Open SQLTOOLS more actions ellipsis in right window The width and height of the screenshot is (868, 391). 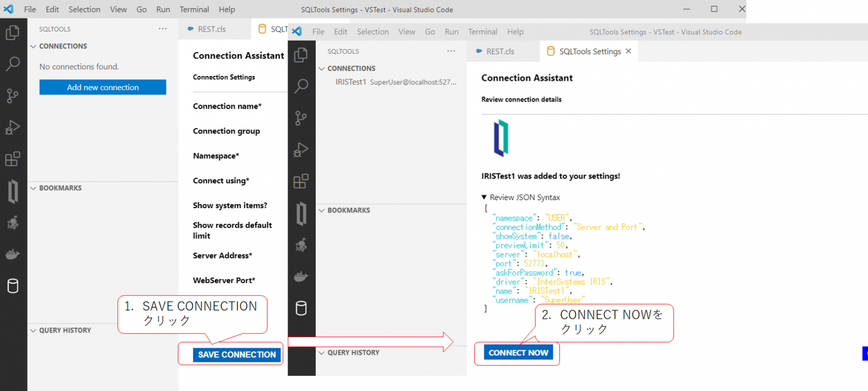point(451,51)
